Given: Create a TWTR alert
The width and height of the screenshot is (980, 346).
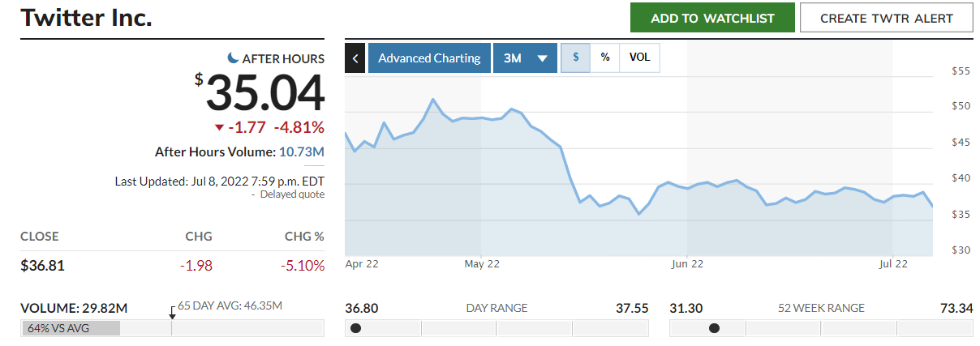Looking at the screenshot, I should pyautogui.click(x=886, y=18).
